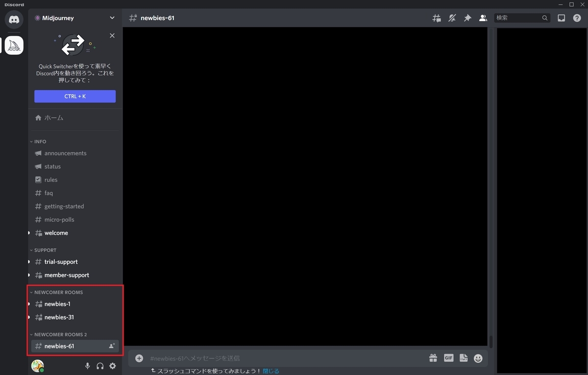588x375 pixels.
Task: Toggle channel notification mute bell
Action: tap(452, 18)
